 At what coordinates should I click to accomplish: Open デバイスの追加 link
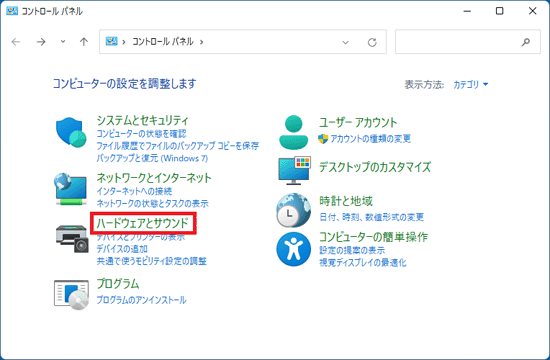point(122,249)
